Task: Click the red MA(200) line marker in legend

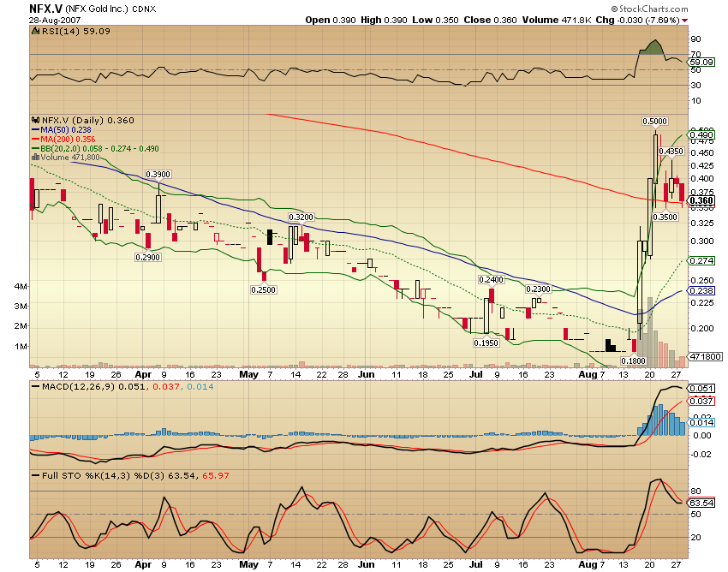Action: coord(35,140)
